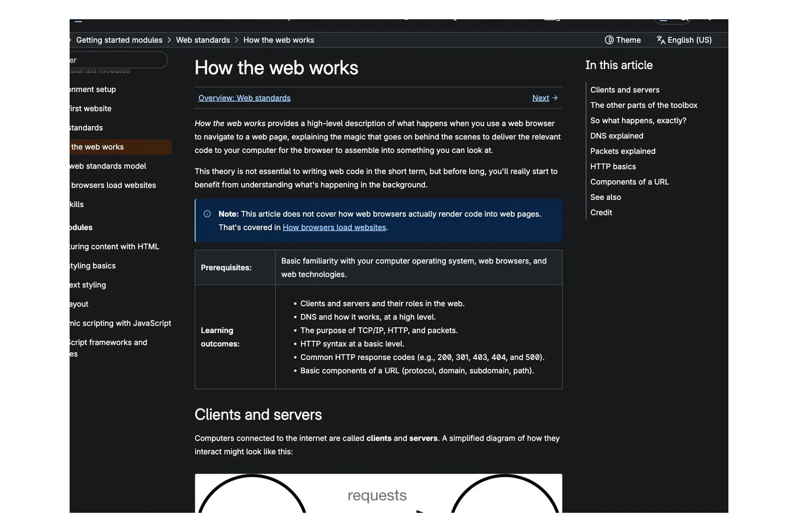The height and width of the screenshot is (532, 798).
Task: Click the Prerequisites: table cell
Action: click(235, 268)
